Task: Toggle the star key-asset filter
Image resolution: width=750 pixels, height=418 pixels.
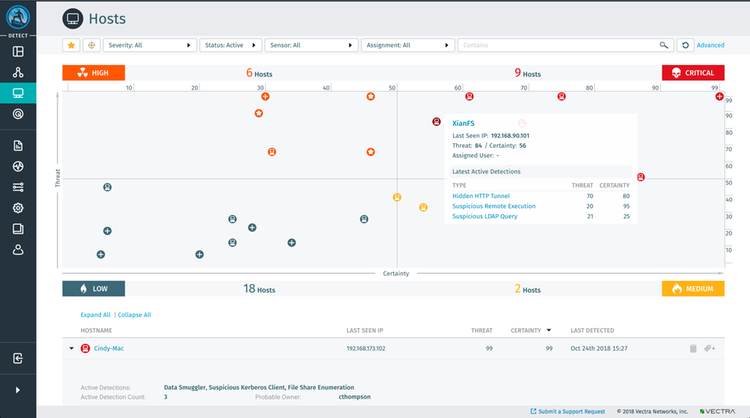Action: coord(71,45)
